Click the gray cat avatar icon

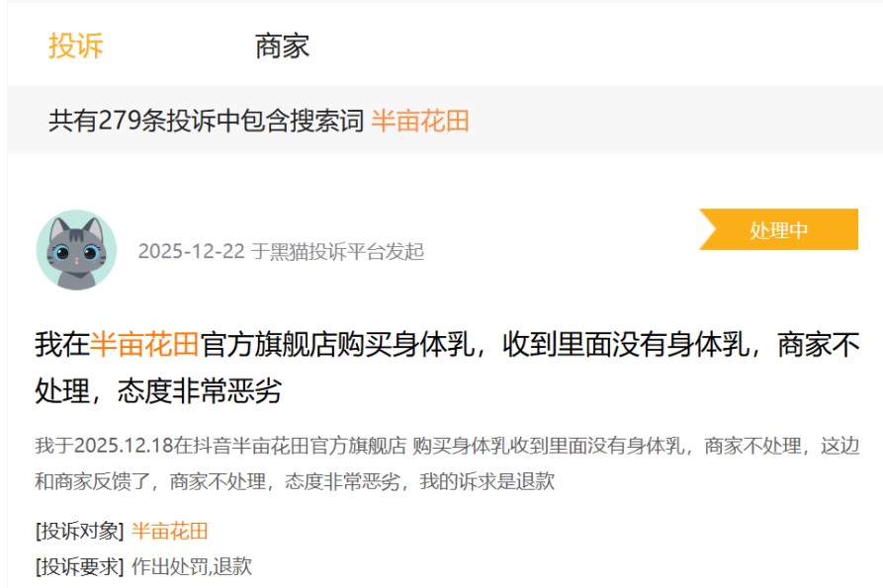coord(76,250)
